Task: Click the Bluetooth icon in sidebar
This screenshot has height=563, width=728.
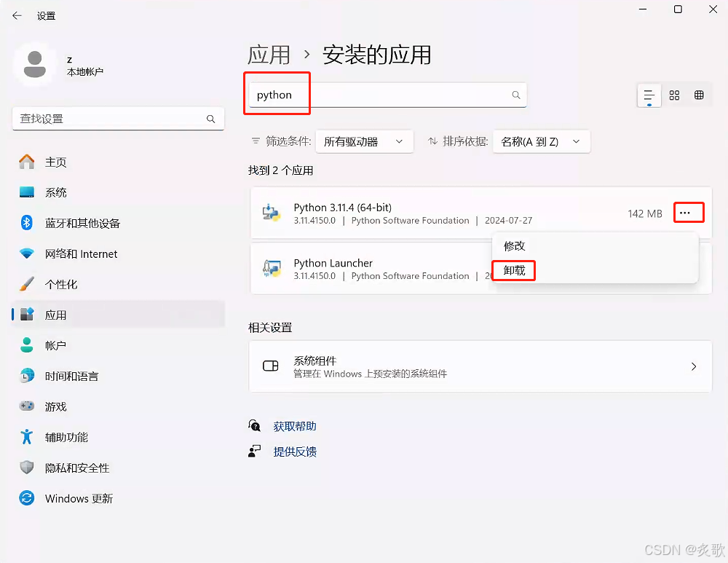Action: click(x=27, y=223)
